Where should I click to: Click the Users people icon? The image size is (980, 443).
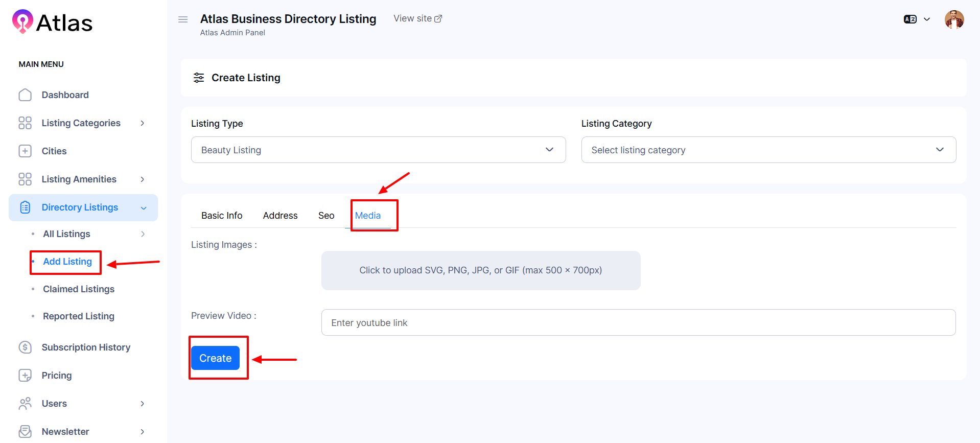coord(25,404)
